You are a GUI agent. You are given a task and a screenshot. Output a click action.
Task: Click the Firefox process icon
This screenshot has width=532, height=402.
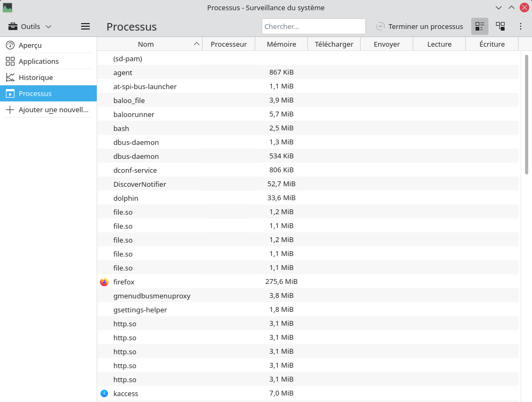104,282
